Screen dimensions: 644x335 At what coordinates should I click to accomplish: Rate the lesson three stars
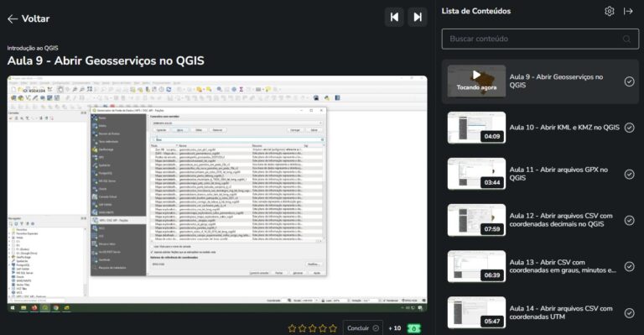pyautogui.click(x=313, y=328)
